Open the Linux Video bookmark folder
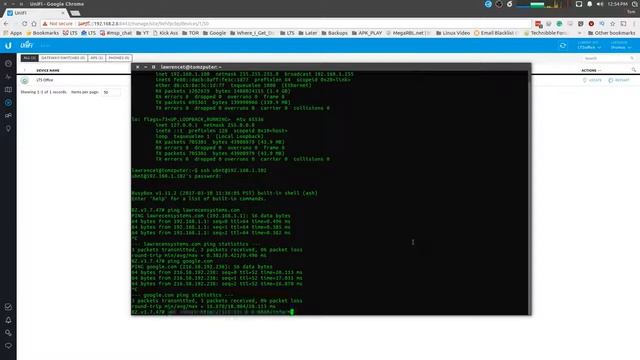The image size is (640, 360). coord(453,33)
